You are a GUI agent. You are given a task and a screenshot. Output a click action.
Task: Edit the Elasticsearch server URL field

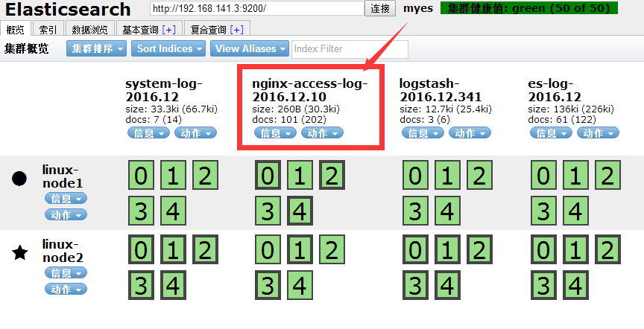tap(257, 8)
